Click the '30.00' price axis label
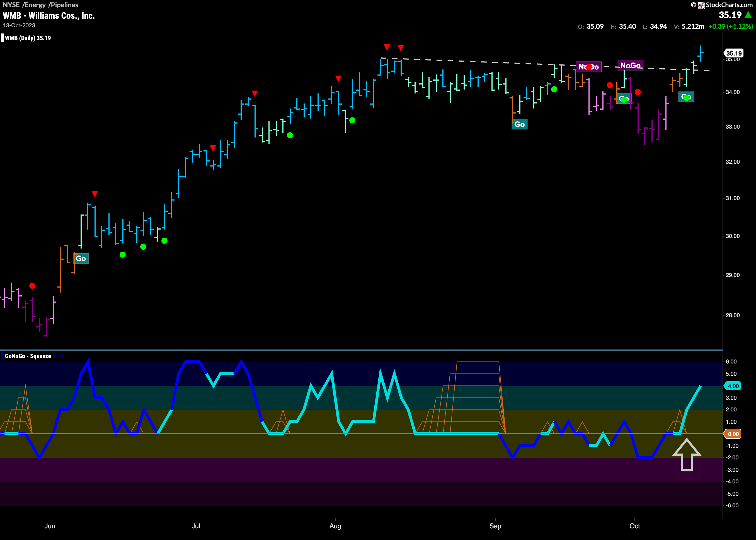Viewport: 756px width, 540px height. [x=733, y=236]
